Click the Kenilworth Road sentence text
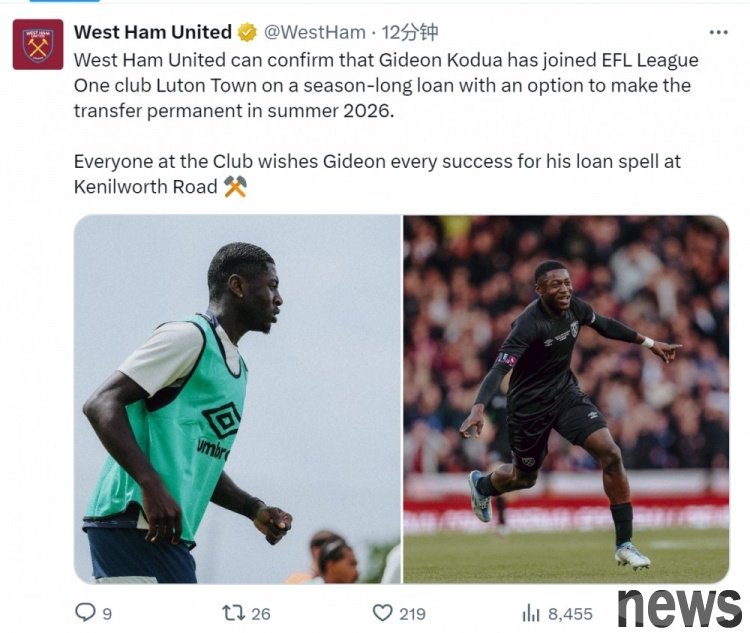Viewport: 750px width, 633px height. click(x=377, y=174)
